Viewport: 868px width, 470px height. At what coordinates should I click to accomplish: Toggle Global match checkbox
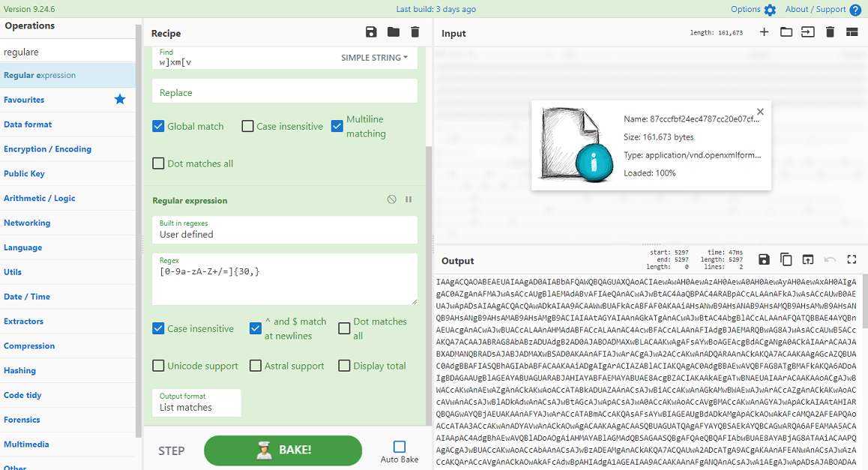pos(158,126)
